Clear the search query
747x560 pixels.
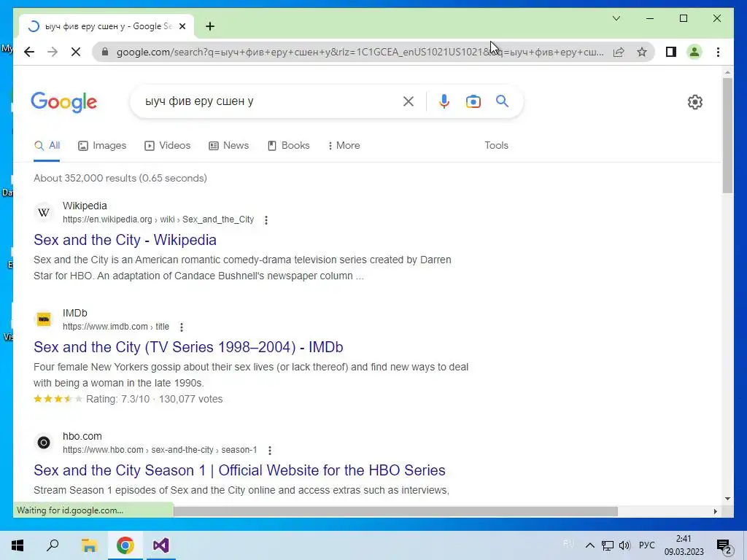(x=409, y=101)
